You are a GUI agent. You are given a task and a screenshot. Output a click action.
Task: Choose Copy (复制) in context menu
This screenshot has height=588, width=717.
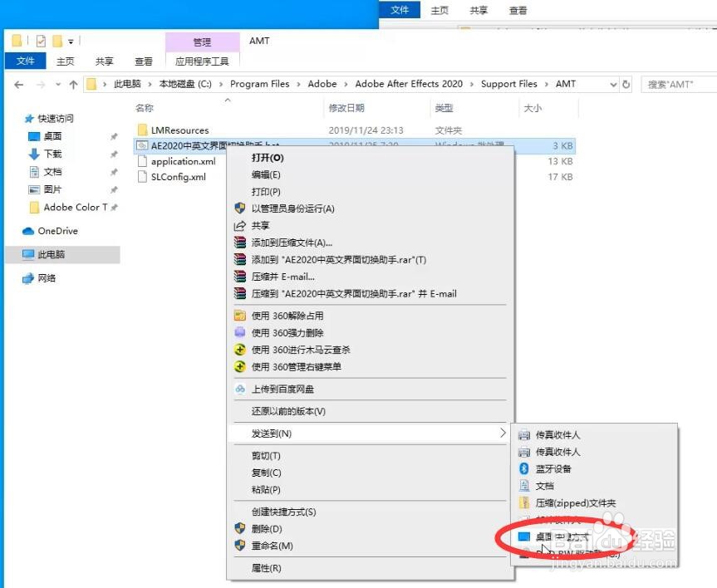[x=266, y=473]
